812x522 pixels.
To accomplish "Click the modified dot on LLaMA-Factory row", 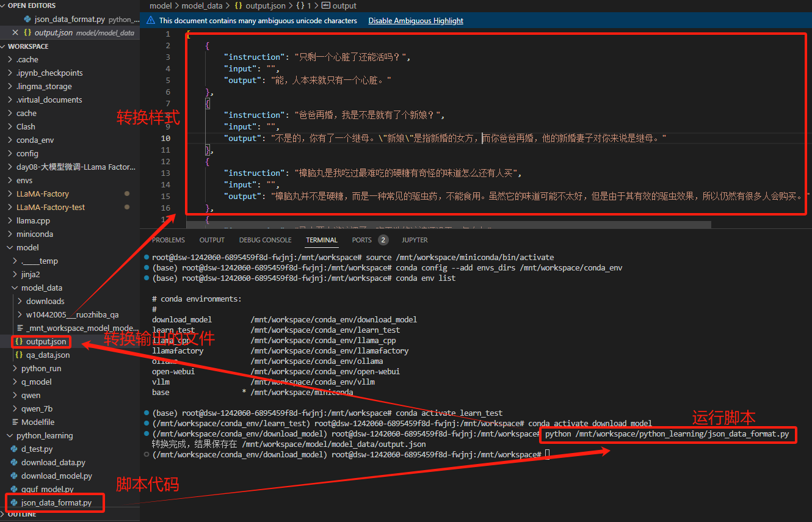I will click(127, 194).
